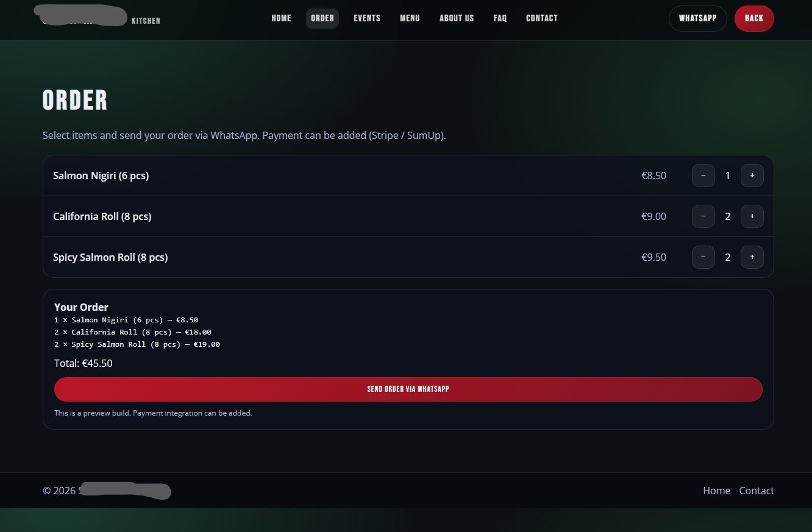This screenshot has height=532, width=812.
Task: Select the active ORDER tab
Action: [x=322, y=18]
